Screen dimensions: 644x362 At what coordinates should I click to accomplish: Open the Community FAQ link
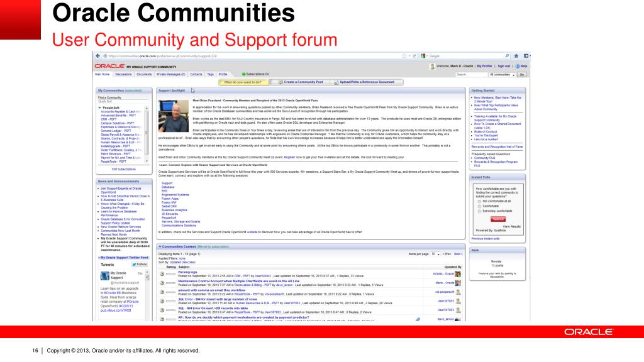[485, 158]
